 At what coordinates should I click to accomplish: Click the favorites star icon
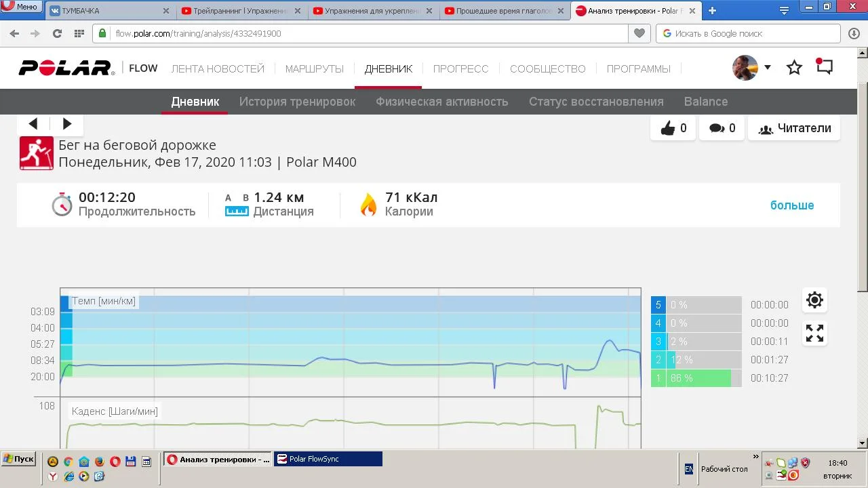point(794,68)
